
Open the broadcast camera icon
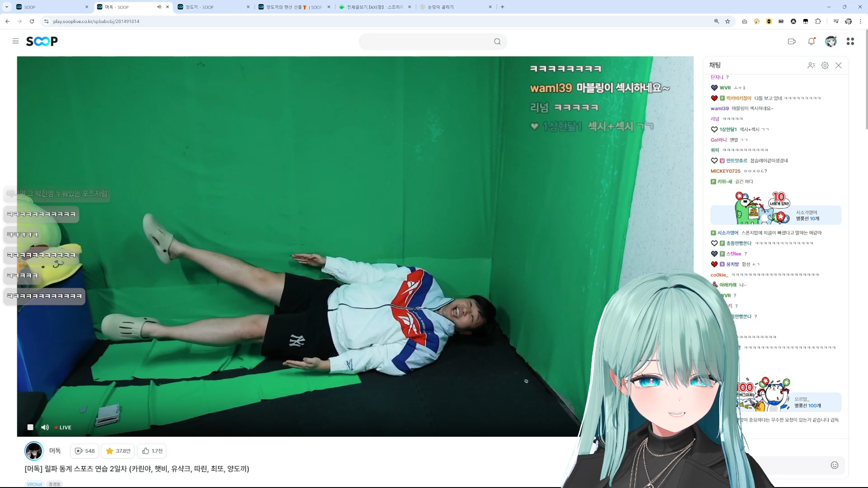[792, 42]
